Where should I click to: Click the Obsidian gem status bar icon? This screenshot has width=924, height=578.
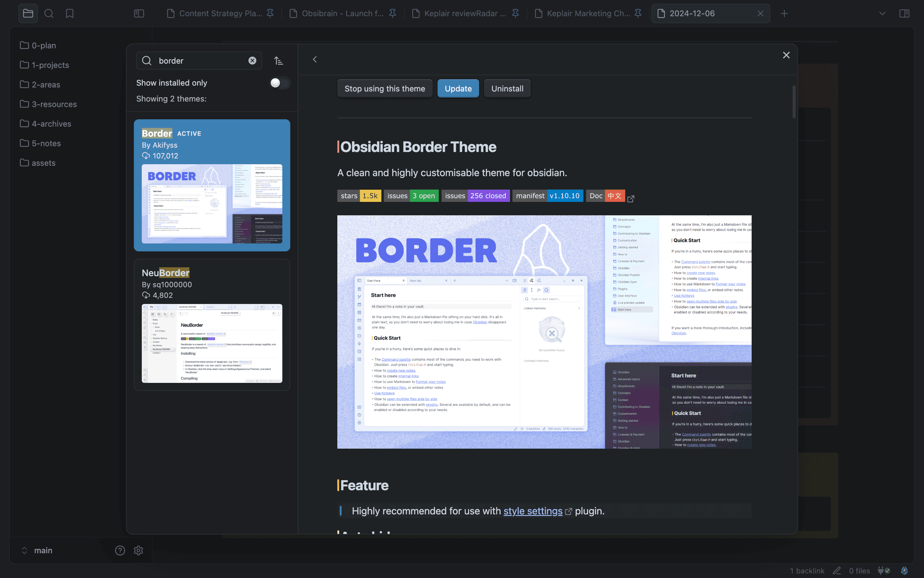904,571
